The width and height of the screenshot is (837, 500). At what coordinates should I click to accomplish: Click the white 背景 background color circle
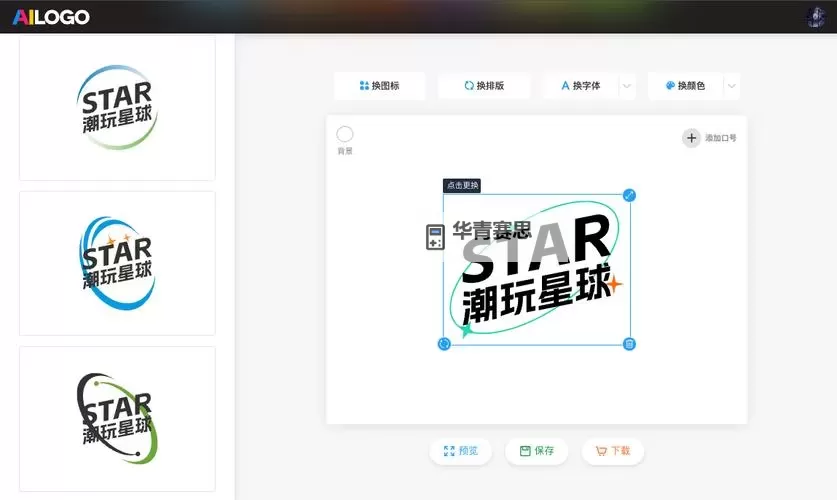point(345,134)
